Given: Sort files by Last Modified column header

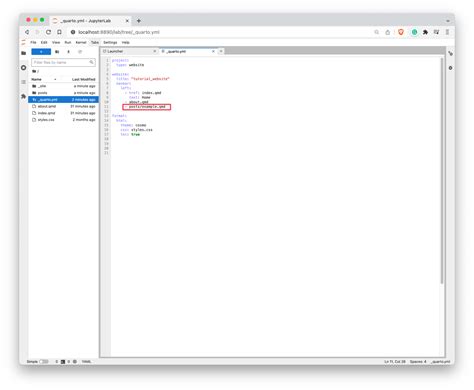Looking at the screenshot, I should [x=84, y=79].
